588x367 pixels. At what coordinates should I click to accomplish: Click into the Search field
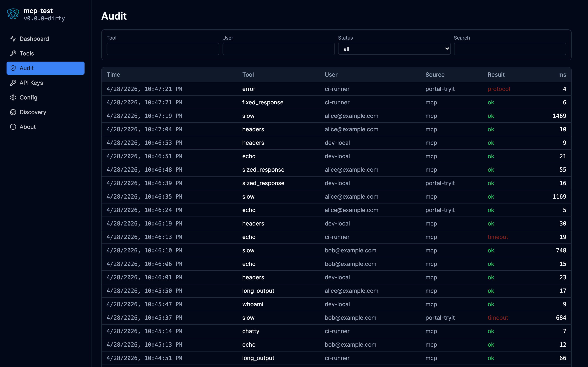pos(510,49)
